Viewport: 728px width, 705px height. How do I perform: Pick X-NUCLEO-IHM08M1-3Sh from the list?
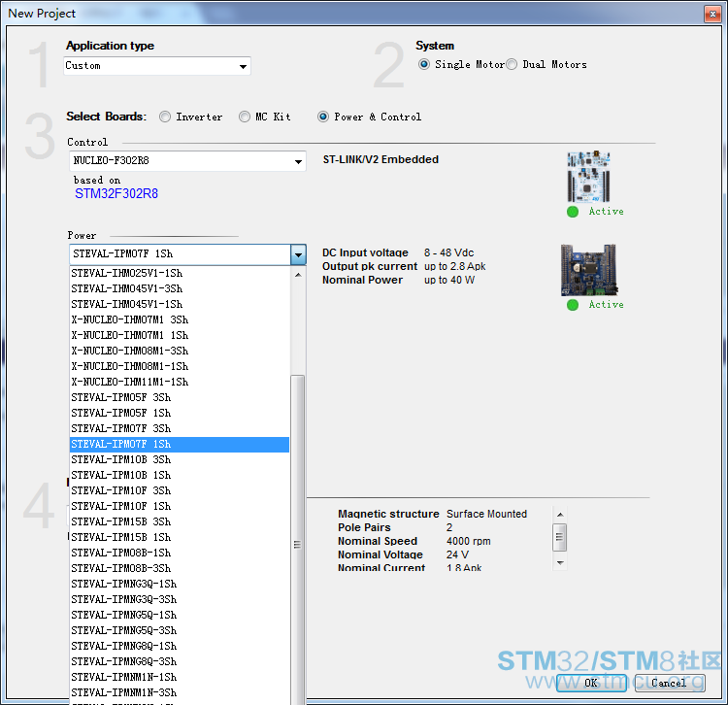(x=180, y=352)
